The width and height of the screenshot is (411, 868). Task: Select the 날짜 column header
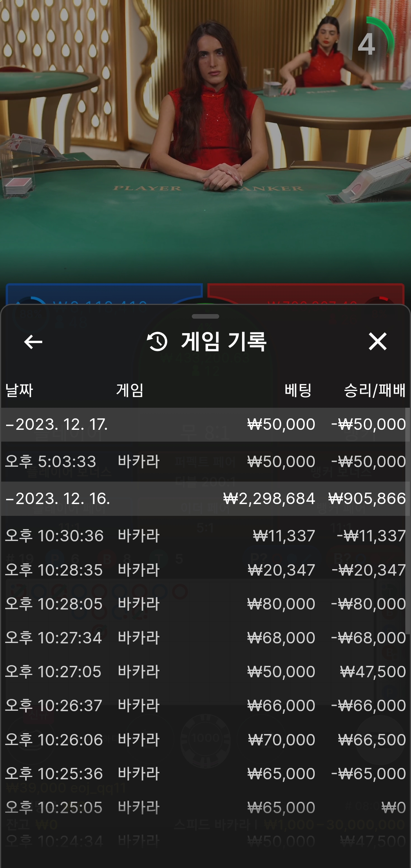click(19, 390)
